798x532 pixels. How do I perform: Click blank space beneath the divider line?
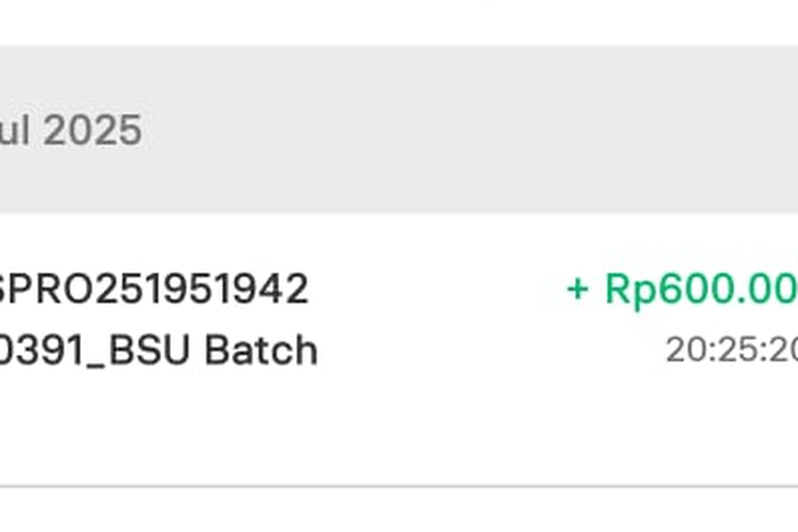399,511
